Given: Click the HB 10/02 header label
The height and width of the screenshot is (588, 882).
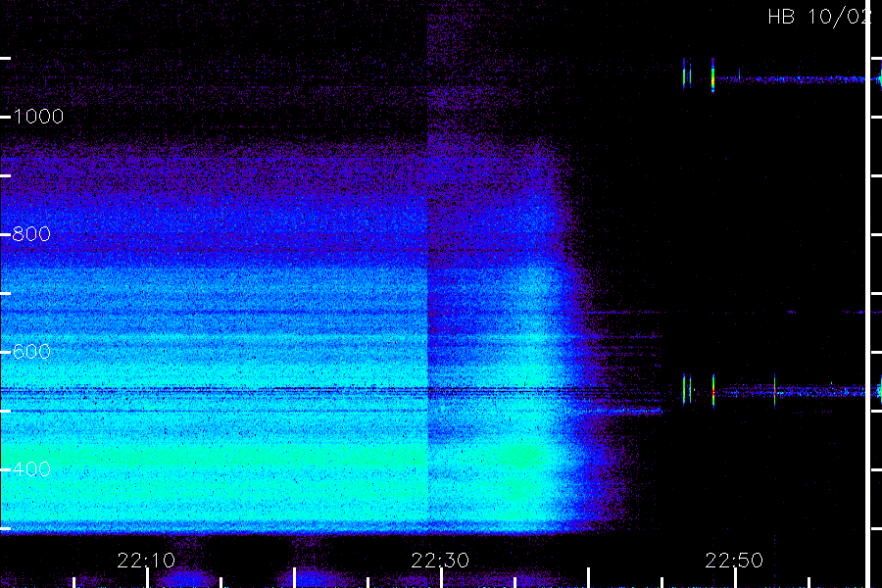Looking at the screenshot, I should click(x=819, y=17).
